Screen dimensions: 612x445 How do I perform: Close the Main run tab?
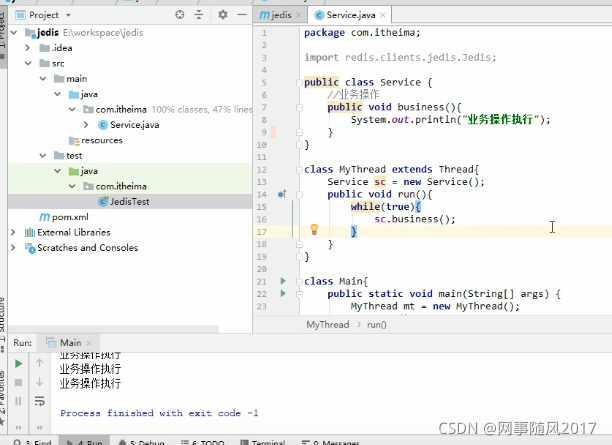89,343
